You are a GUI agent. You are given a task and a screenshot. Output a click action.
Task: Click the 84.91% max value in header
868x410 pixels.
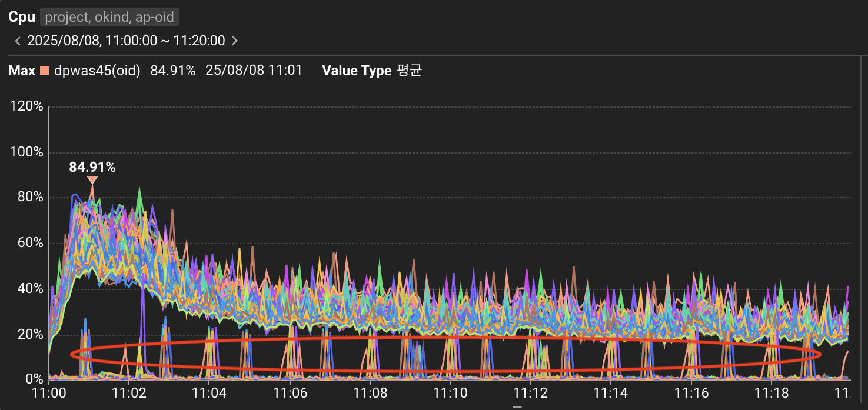pyautogui.click(x=173, y=71)
